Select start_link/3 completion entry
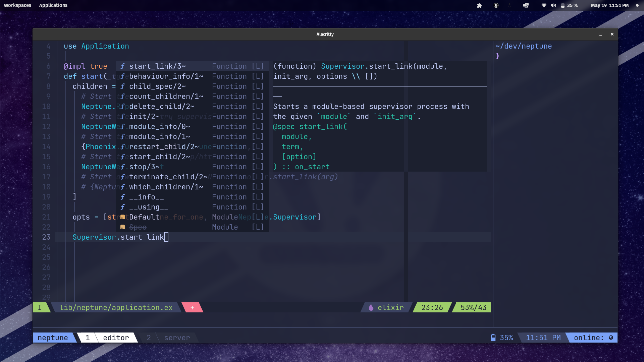This screenshot has height=362, width=644. (157, 66)
